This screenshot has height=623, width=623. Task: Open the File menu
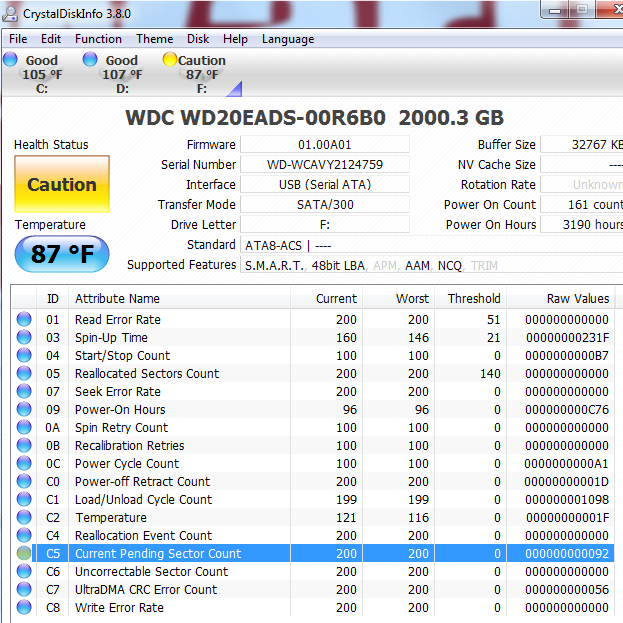18,39
